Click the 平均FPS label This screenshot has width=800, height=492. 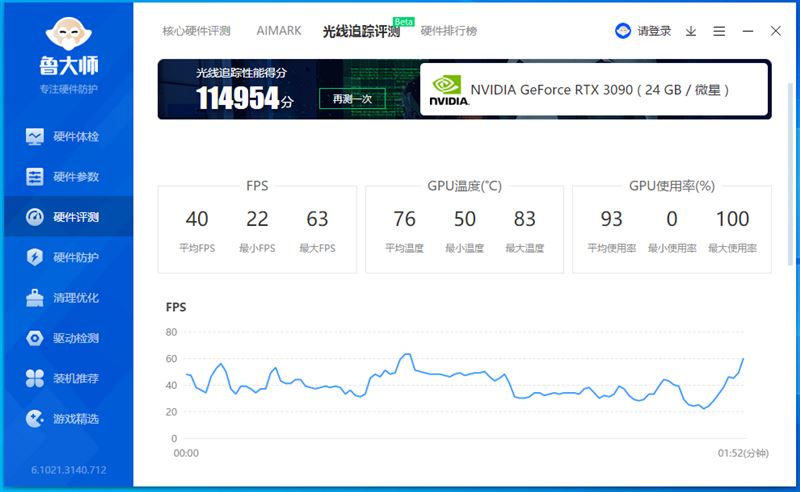[x=197, y=248]
